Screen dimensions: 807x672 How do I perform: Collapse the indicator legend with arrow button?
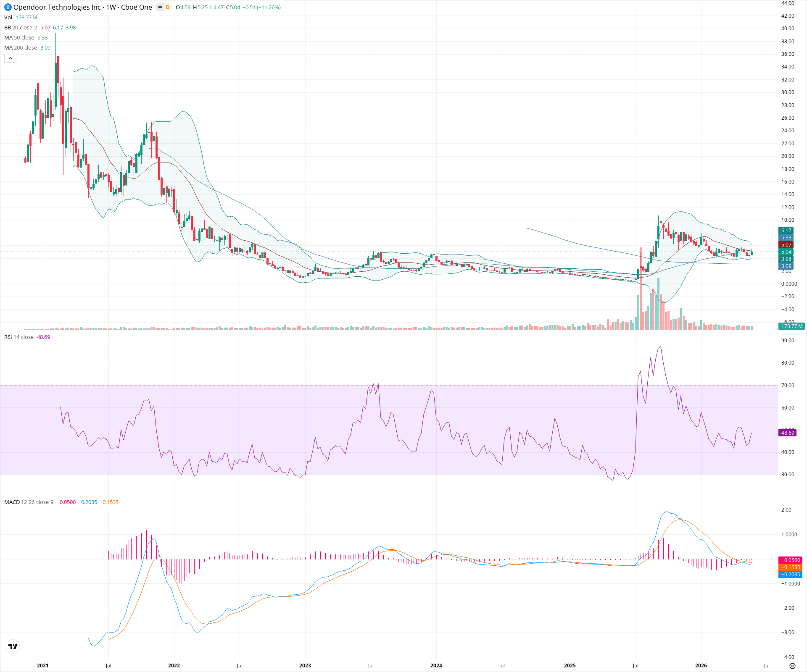(x=10, y=58)
